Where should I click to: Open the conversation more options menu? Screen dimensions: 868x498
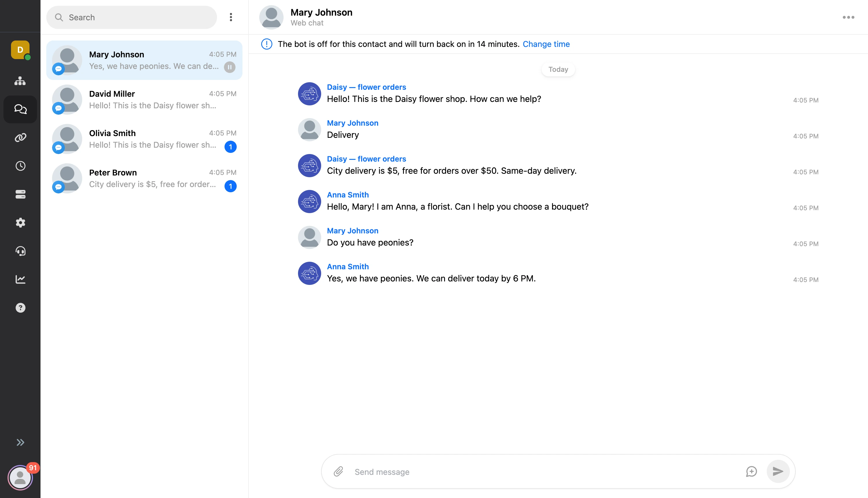tap(848, 17)
